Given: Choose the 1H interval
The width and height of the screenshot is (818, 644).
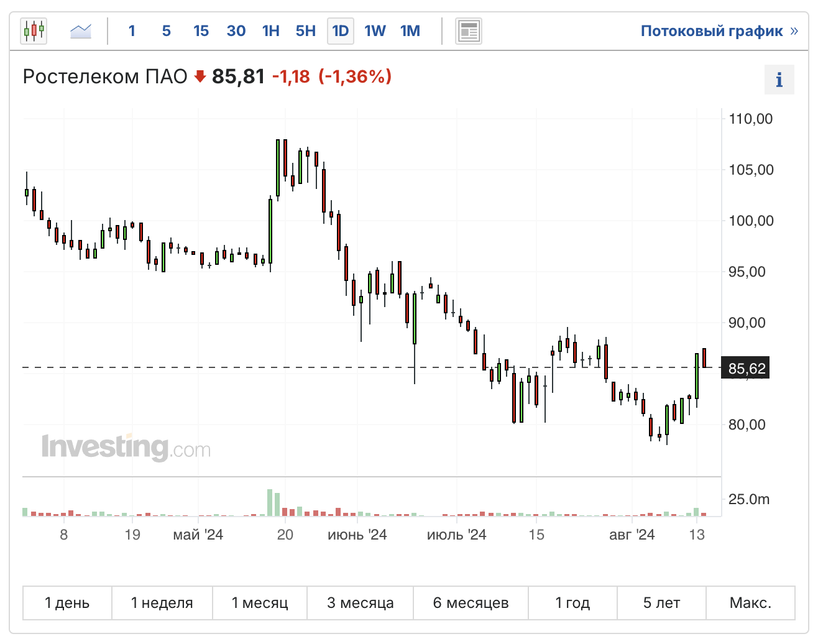Looking at the screenshot, I should [271, 30].
